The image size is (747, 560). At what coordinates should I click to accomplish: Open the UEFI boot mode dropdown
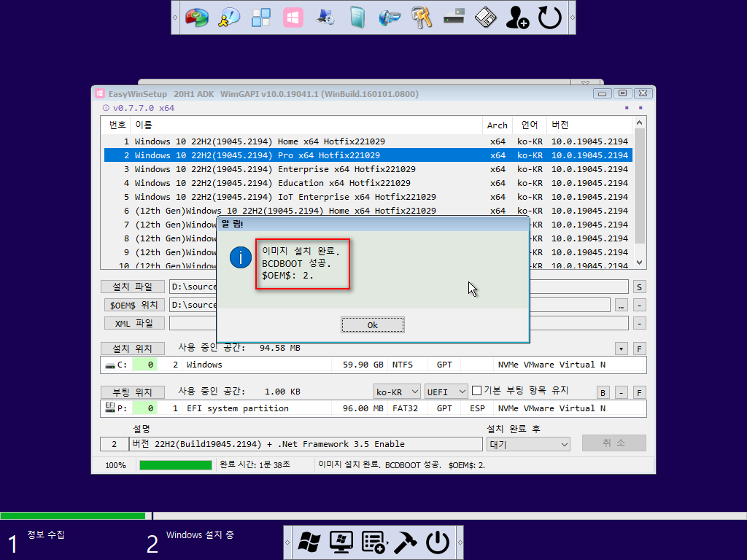pos(446,392)
